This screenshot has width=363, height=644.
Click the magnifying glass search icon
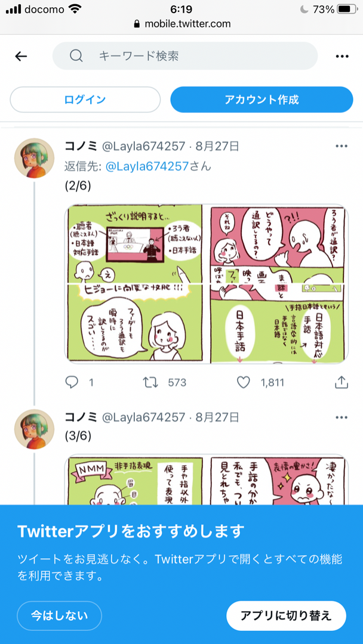pos(76,56)
